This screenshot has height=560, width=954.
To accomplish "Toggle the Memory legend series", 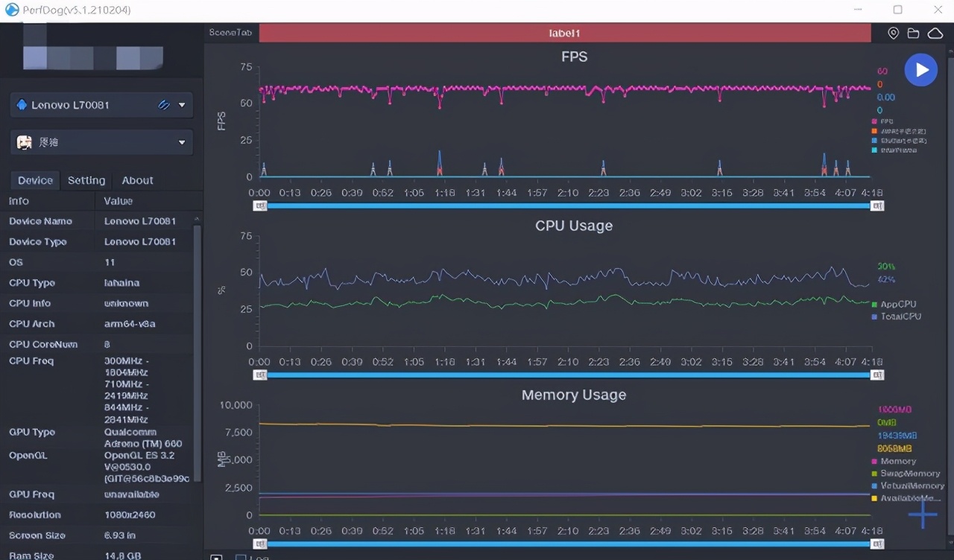I will 894,462.
